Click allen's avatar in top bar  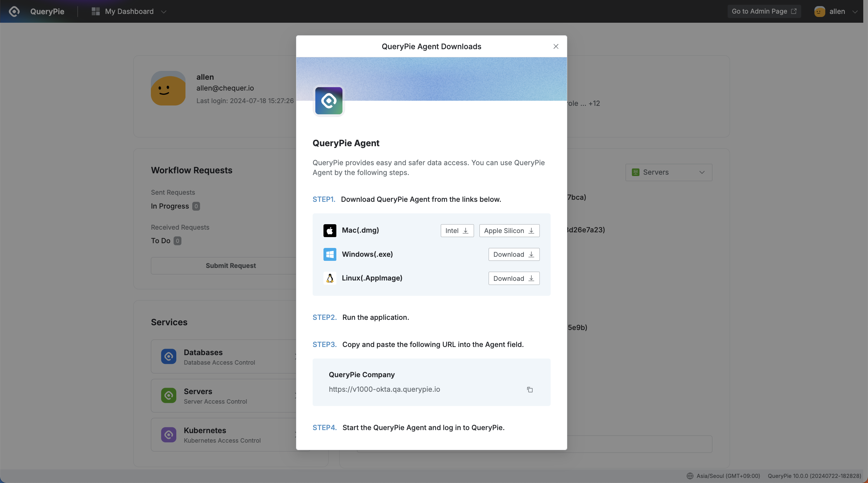point(820,12)
